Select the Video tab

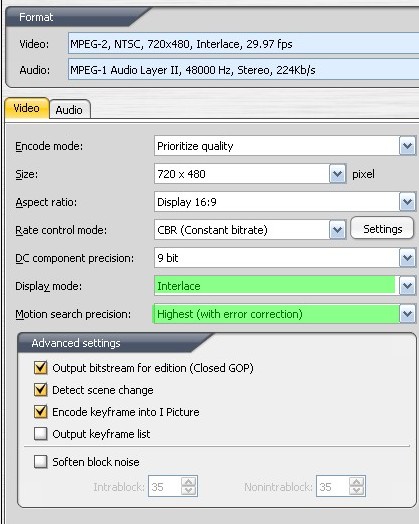pos(27,108)
